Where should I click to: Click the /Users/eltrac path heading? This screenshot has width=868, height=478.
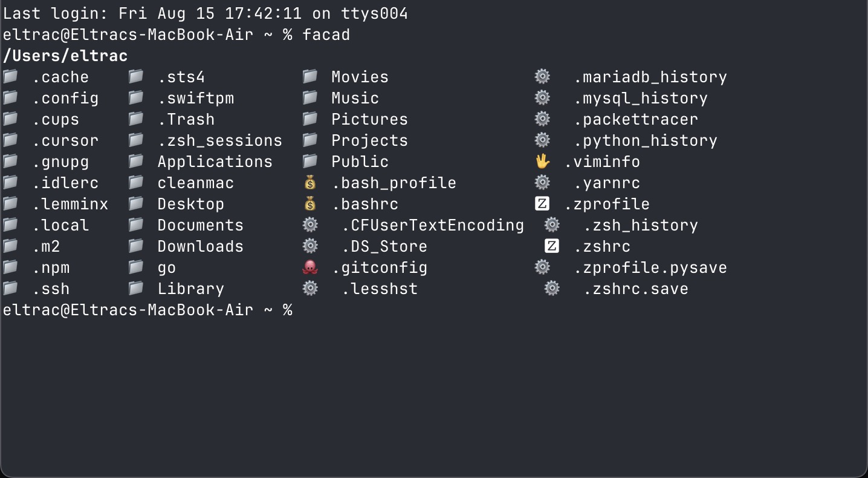(65, 56)
